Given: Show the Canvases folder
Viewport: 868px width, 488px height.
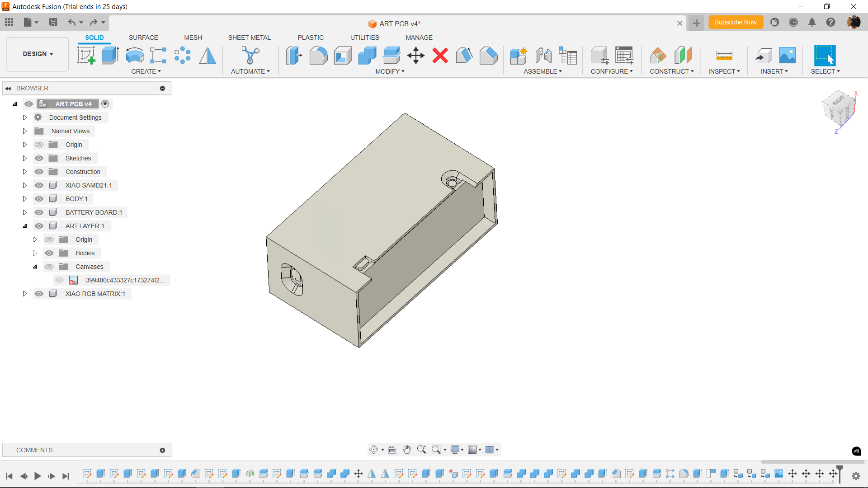Looking at the screenshot, I should tap(49, 267).
